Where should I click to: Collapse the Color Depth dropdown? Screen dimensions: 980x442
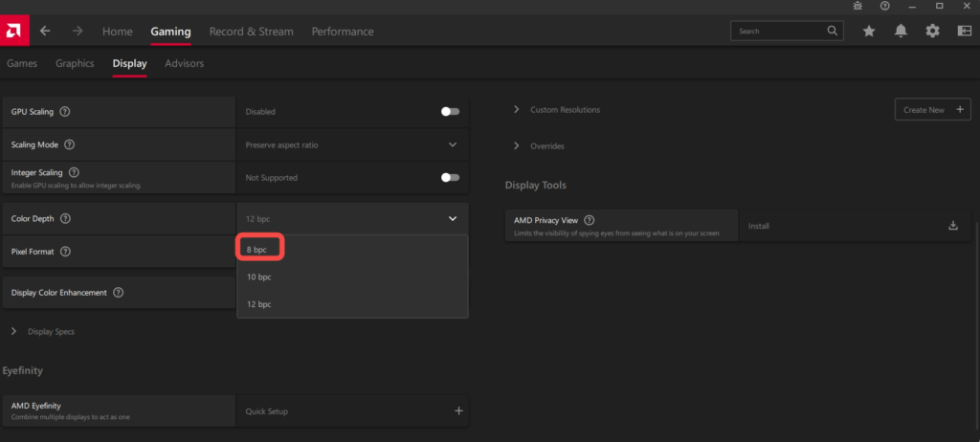[452, 219]
